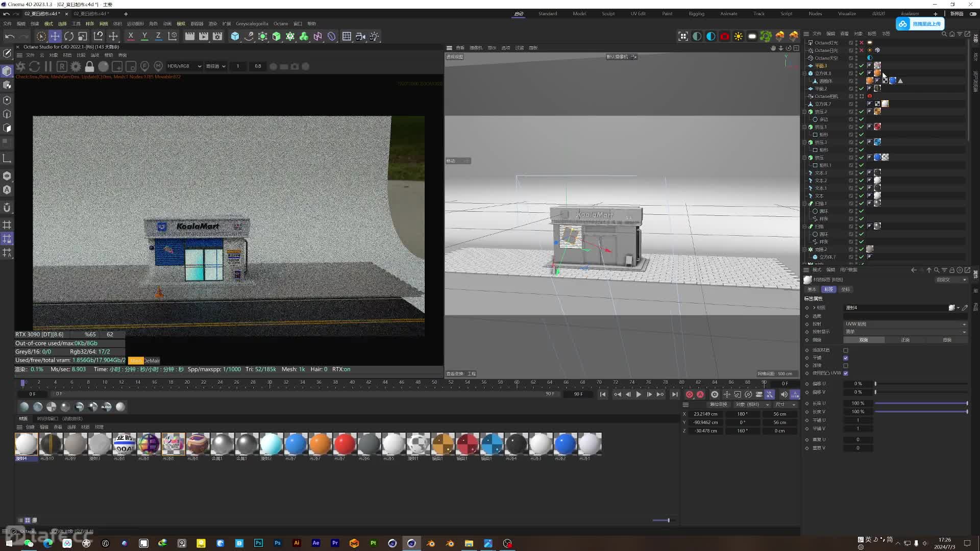Viewport: 980px width, 551px height.
Task: Open the 材质 menu in Octane viewer
Action: click(67, 55)
